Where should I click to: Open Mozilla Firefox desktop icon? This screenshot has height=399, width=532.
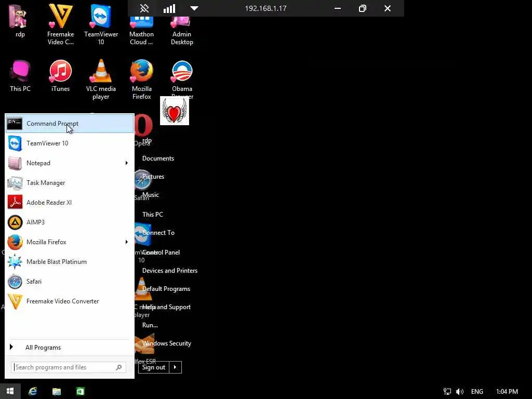click(141, 79)
